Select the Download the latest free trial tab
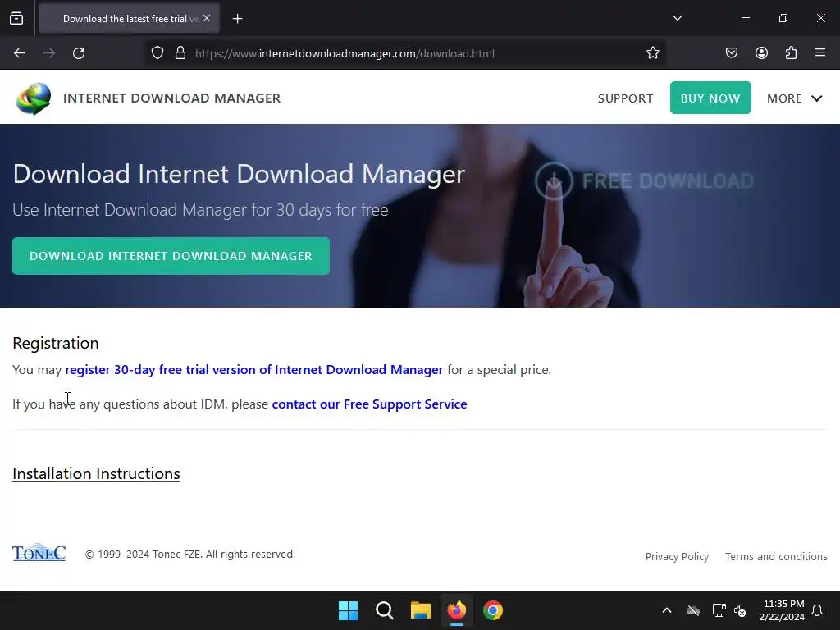840x630 pixels. (129, 19)
